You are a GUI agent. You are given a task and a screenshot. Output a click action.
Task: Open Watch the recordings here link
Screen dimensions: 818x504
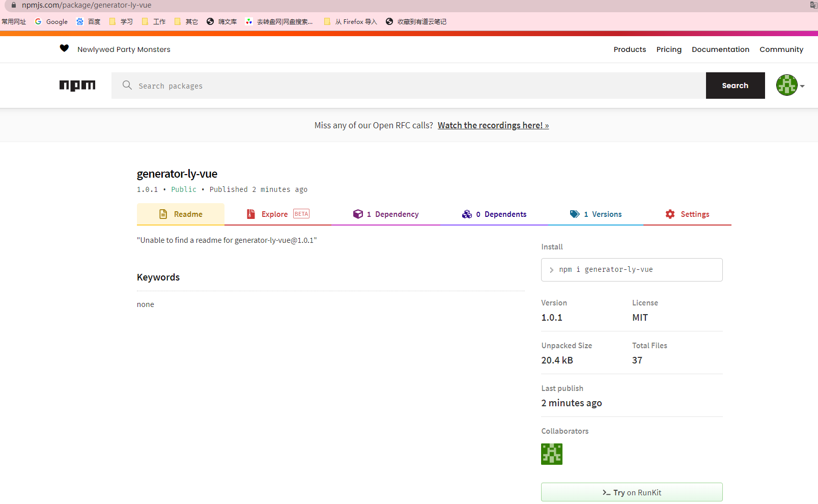pos(493,125)
